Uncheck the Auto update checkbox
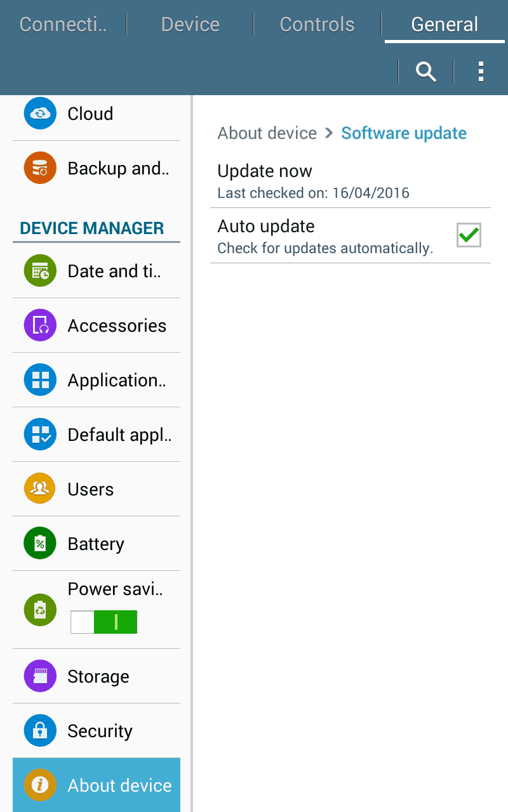508x812 pixels. [469, 235]
